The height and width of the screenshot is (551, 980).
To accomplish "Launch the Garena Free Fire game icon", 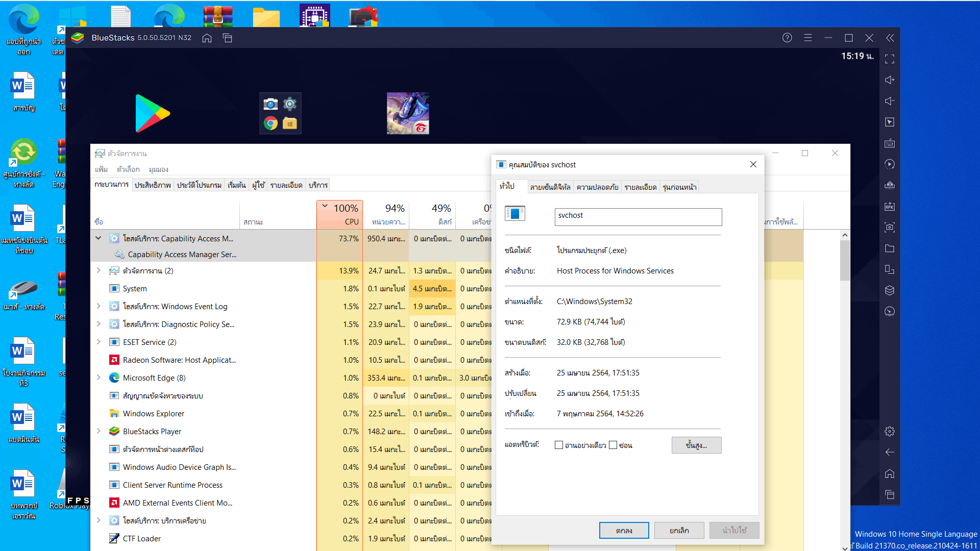I will pyautogui.click(x=408, y=113).
